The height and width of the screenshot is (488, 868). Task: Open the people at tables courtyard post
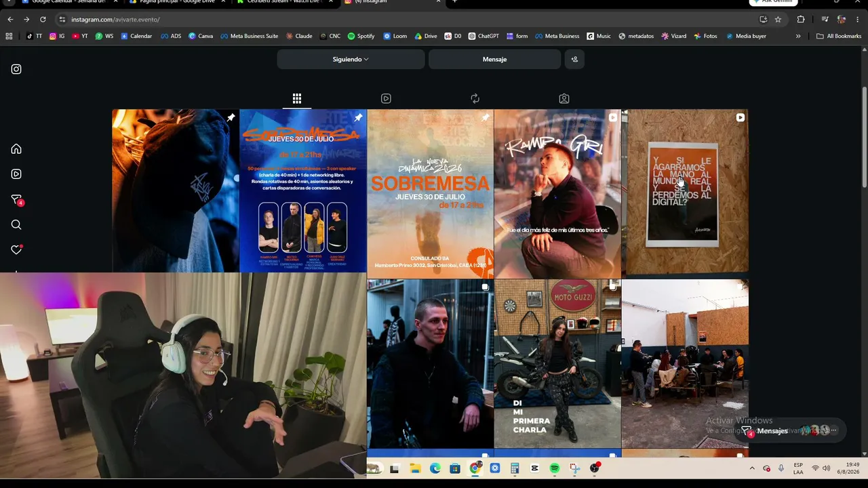[685, 364]
